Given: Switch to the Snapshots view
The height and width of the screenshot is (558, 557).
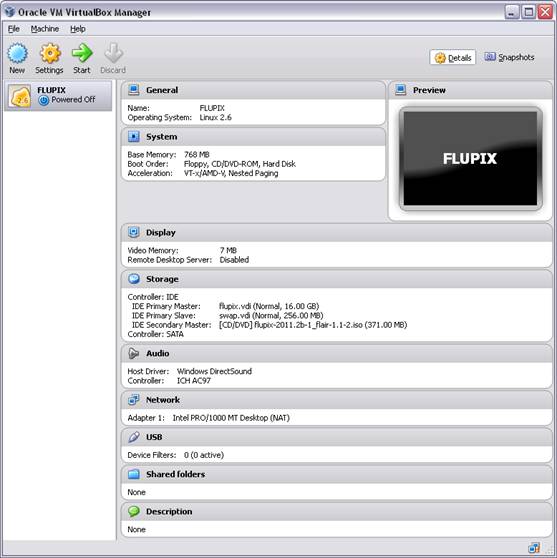Looking at the screenshot, I should point(509,57).
